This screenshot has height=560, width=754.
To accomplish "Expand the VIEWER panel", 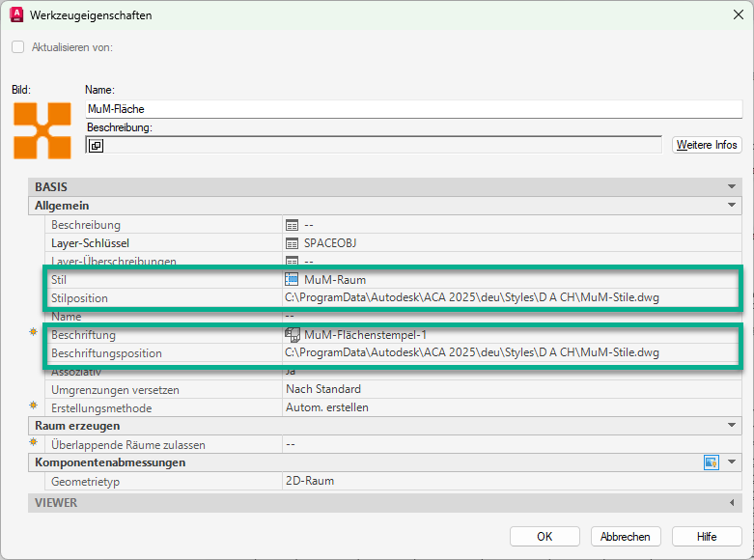I will (732, 503).
